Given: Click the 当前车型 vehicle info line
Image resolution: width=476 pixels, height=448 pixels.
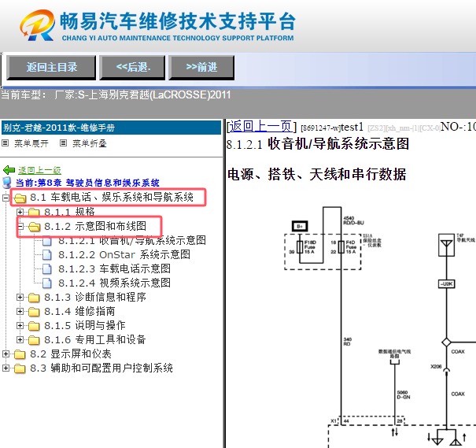Looking at the screenshot, I should (116, 95).
